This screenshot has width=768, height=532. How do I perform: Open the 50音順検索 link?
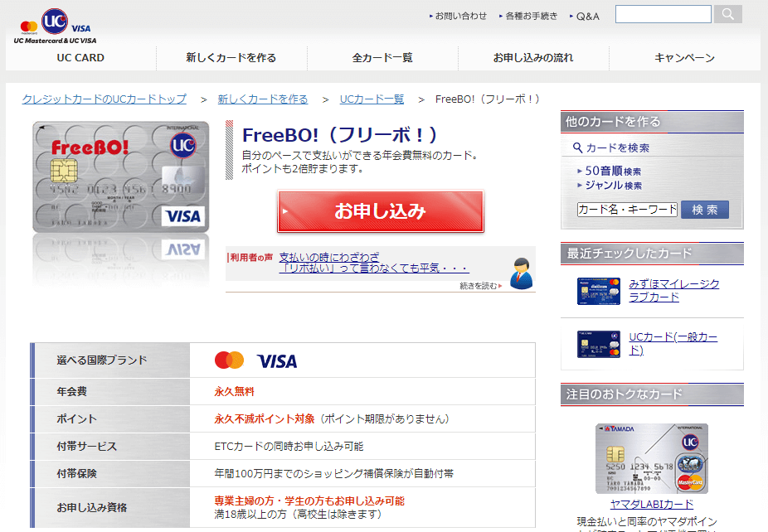tap(613, 171)
